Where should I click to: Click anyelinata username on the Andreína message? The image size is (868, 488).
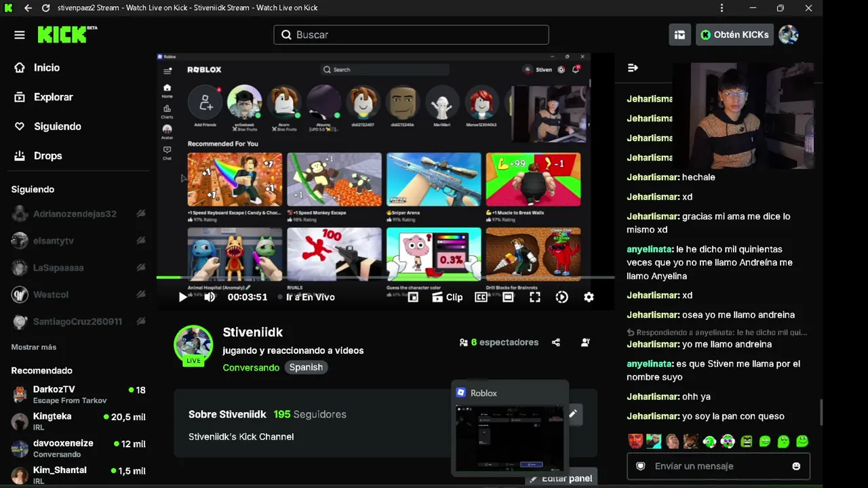point(650,249)
